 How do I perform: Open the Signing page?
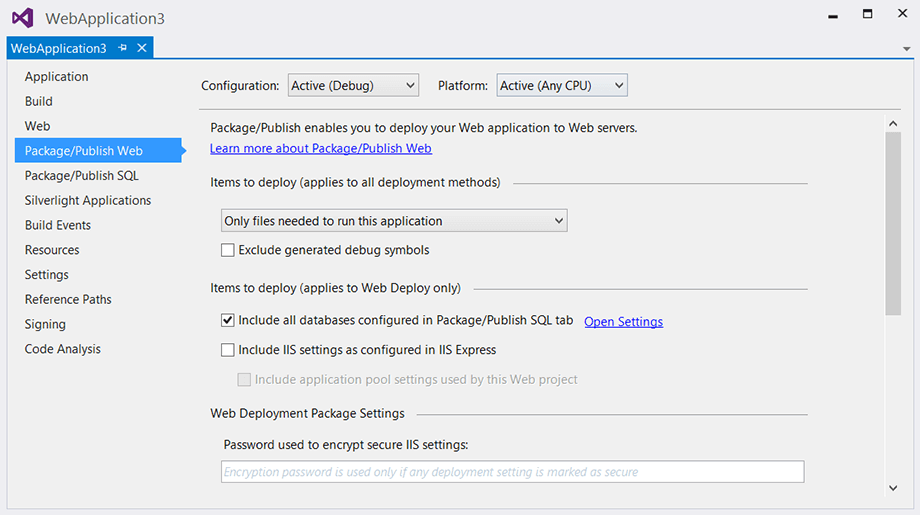45,324
